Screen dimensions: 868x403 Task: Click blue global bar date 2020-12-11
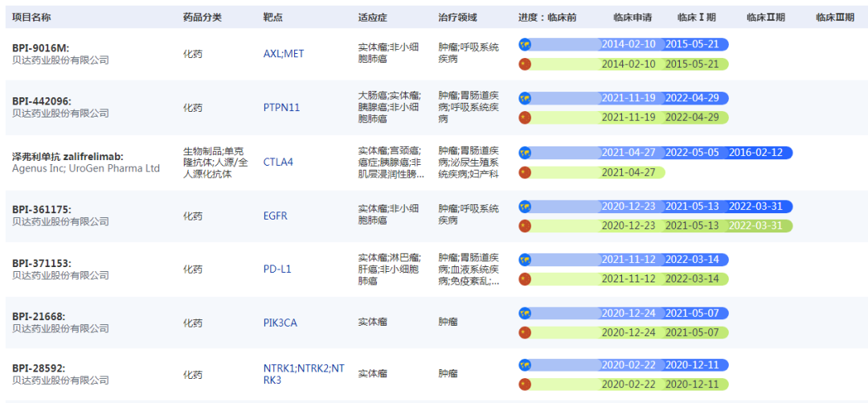[692, 364]
